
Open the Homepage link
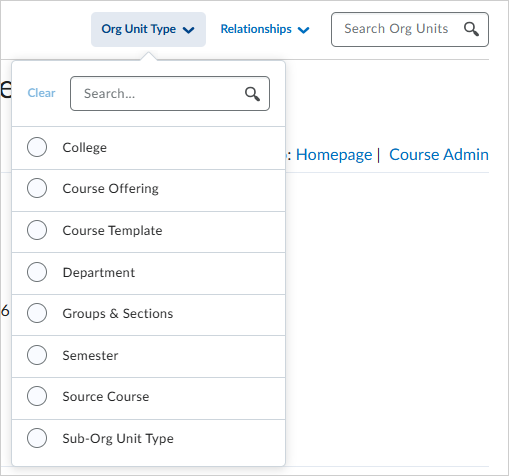[x=334, y=155]
